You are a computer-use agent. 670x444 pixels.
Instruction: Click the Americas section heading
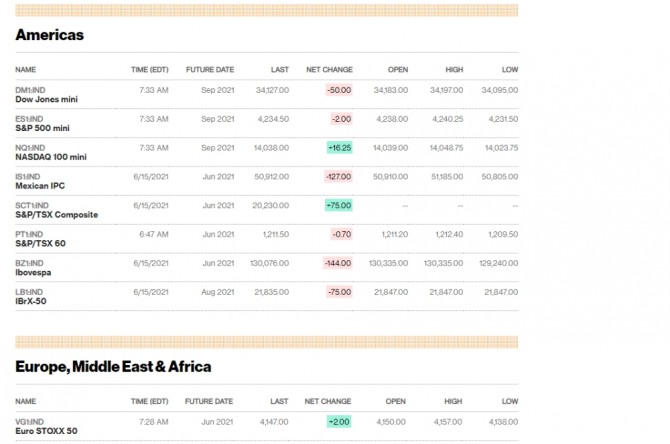49,35
